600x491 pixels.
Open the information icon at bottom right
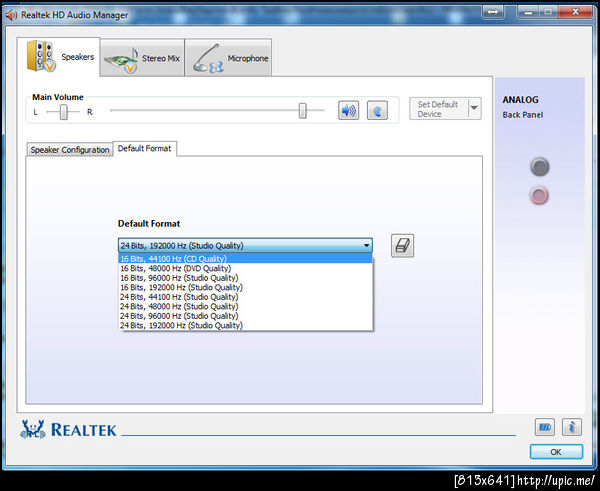tap(572, 427)
